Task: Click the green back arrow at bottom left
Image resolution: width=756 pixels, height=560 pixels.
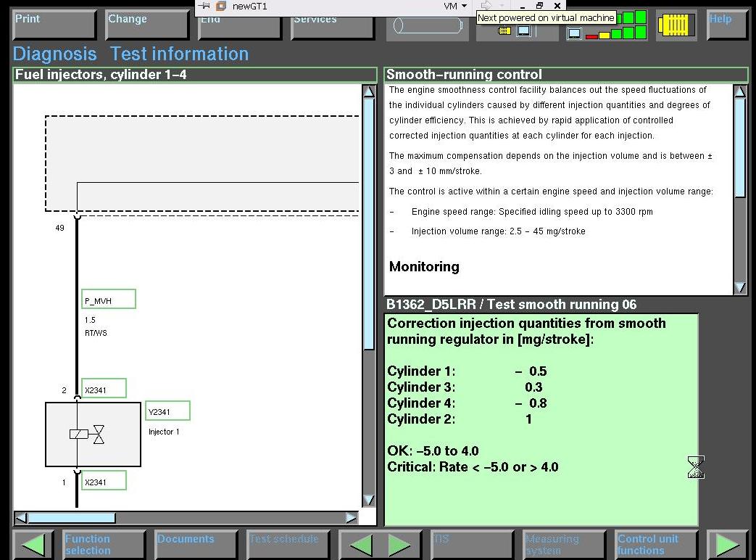Action: [33, 545]
